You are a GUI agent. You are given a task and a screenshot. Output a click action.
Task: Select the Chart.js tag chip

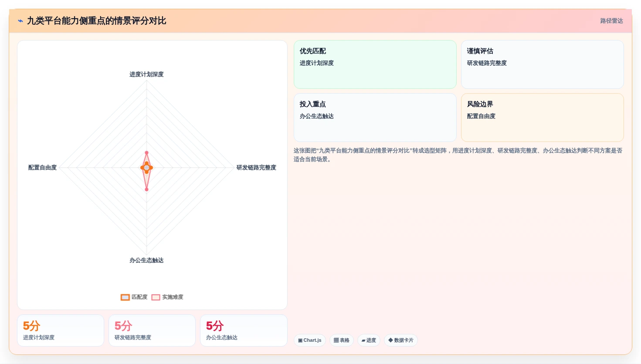(310, 340)
